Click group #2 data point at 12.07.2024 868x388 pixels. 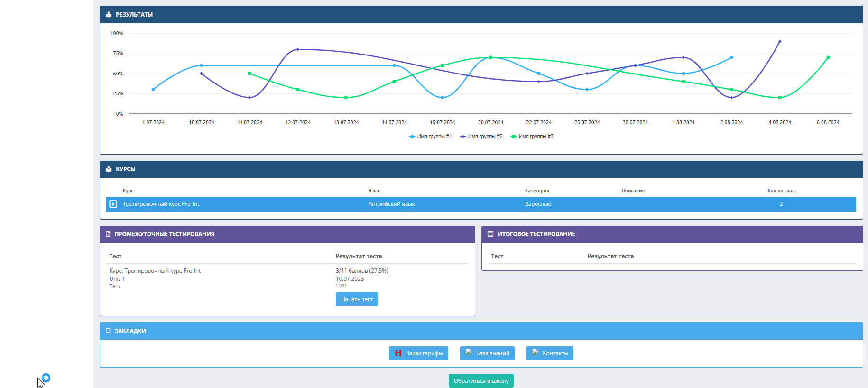pyautogui.click(x=297, y=49)
